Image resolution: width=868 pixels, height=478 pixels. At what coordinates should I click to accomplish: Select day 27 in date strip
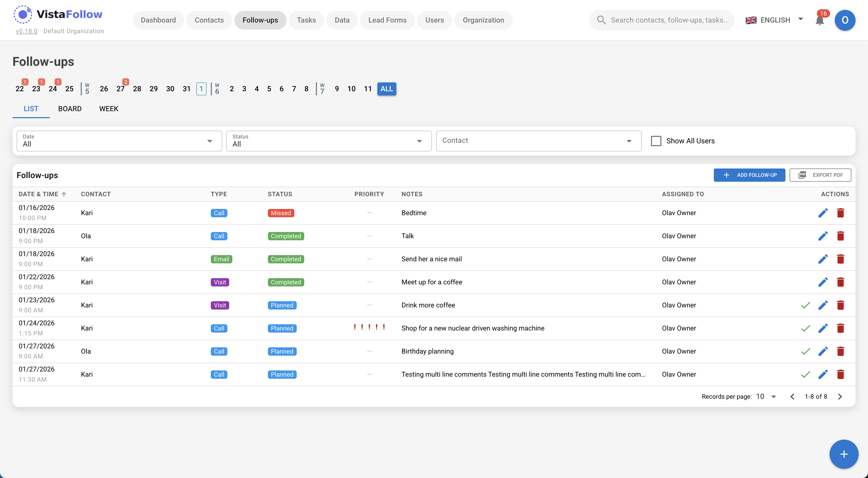click(120, 89)
